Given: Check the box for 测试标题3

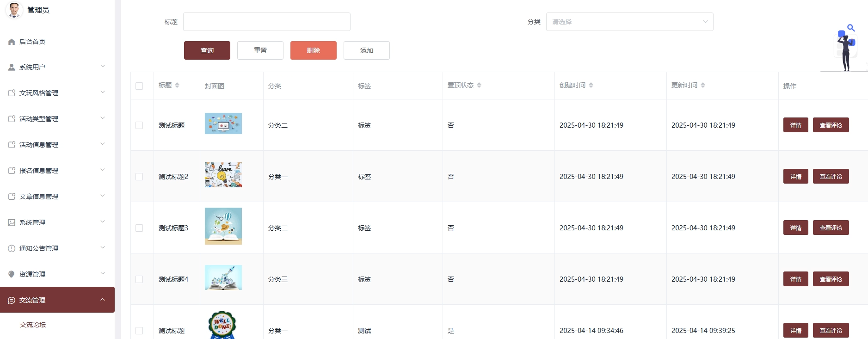Looking at the screenshot, I should pos(139,228).
